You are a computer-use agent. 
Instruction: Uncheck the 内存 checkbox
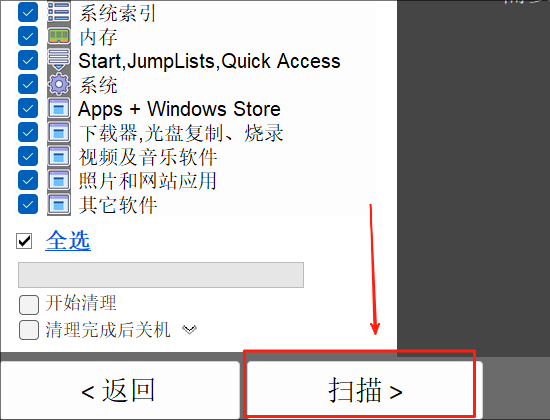[x=28, y=36]
